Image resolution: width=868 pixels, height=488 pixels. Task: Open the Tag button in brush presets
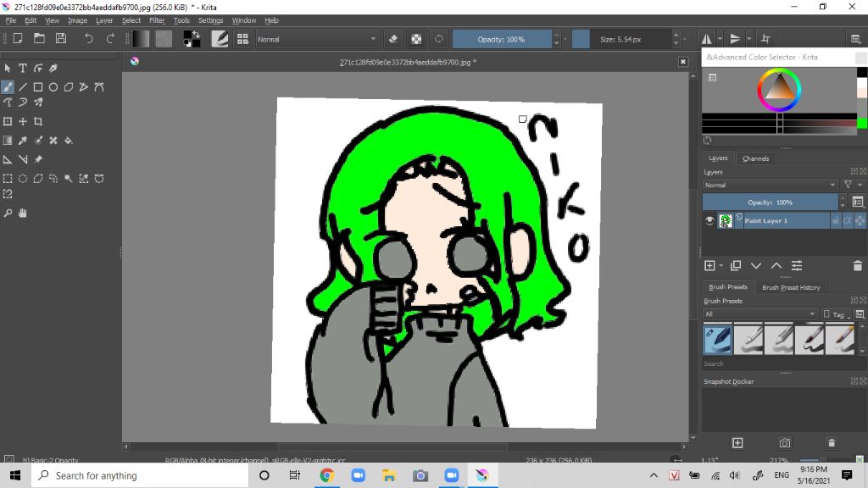(x=837, y=314)
